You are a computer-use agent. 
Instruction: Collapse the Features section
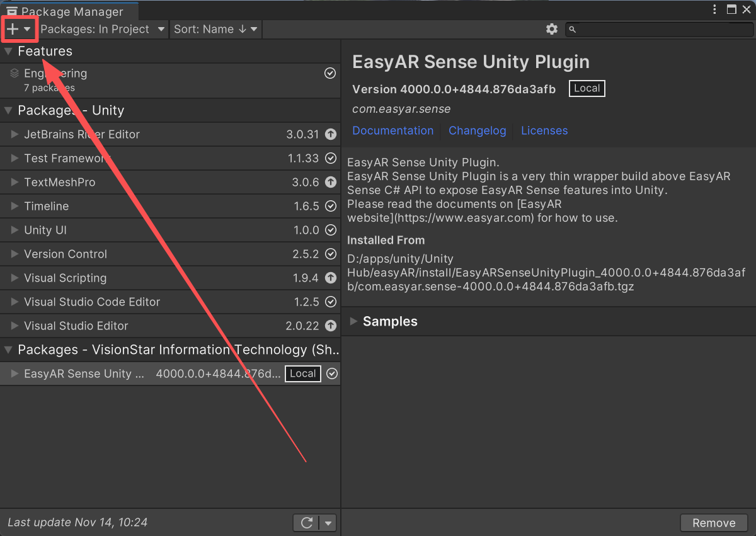8,51
